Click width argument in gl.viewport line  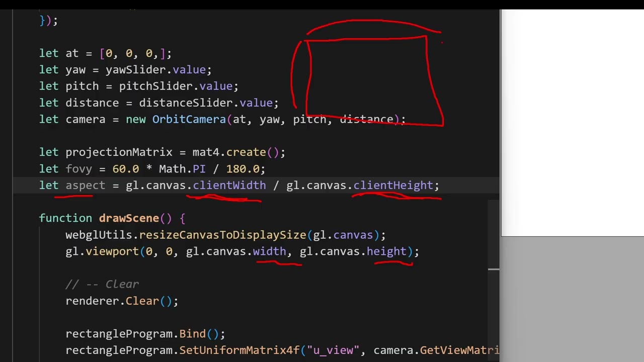(x=269, y=251)
